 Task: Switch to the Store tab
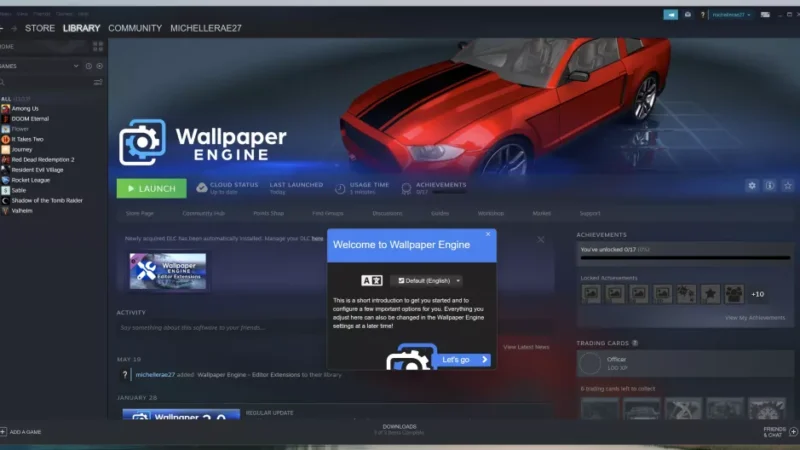pos(40,28)
